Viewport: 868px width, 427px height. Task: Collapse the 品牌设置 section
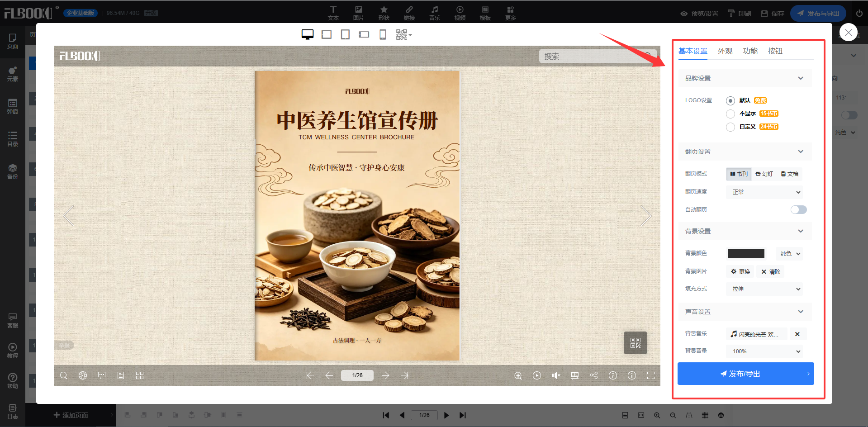click(800, 78)
